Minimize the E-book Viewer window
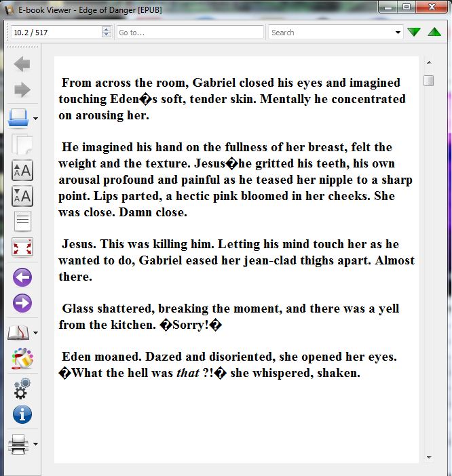 tap(388, 7)
